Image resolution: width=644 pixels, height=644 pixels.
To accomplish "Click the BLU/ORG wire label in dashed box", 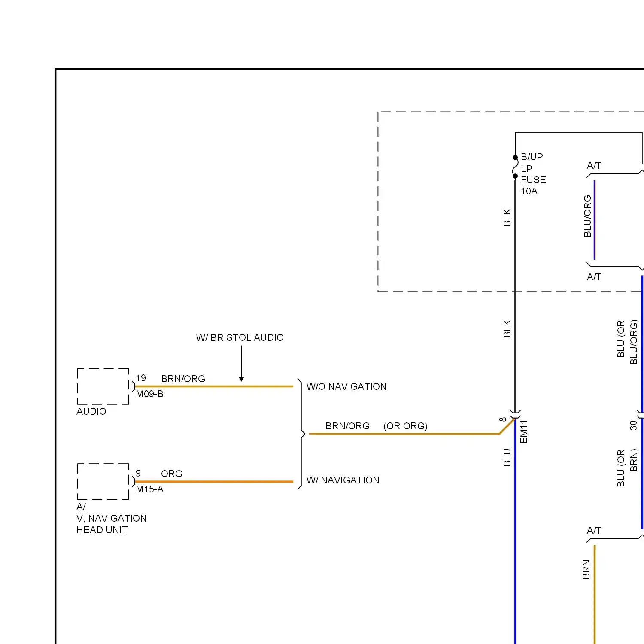I will coord(587,216).
